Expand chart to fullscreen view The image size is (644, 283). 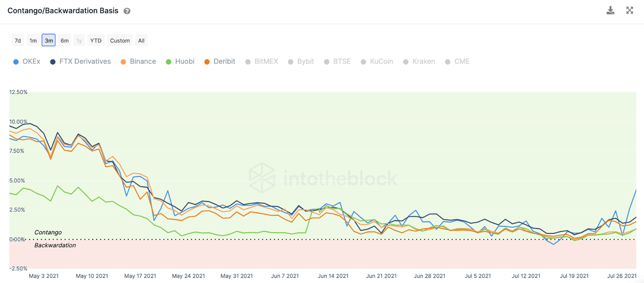click(630, 10)
